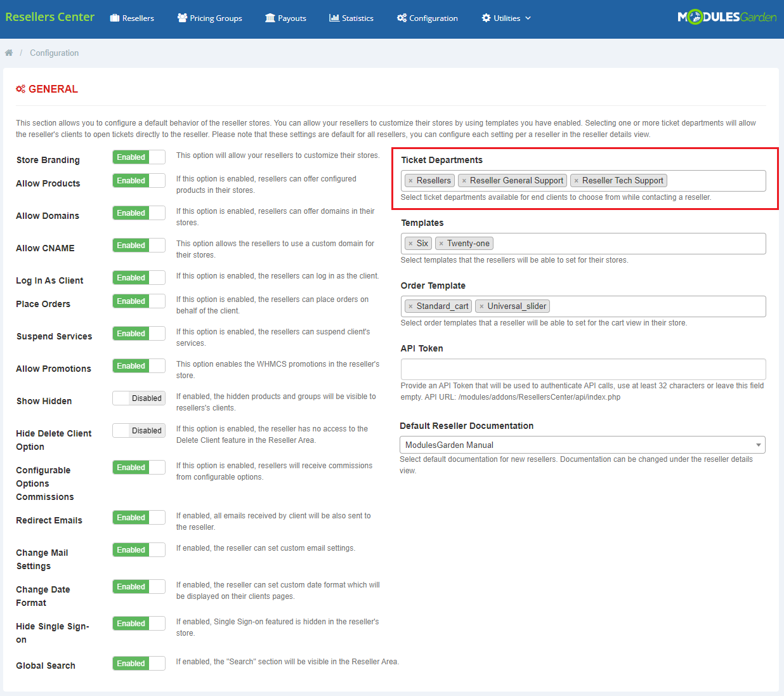Screen dimensions: 784x696
Task: Remove Reseller General Support tag
Action: [x=464, y=181]
